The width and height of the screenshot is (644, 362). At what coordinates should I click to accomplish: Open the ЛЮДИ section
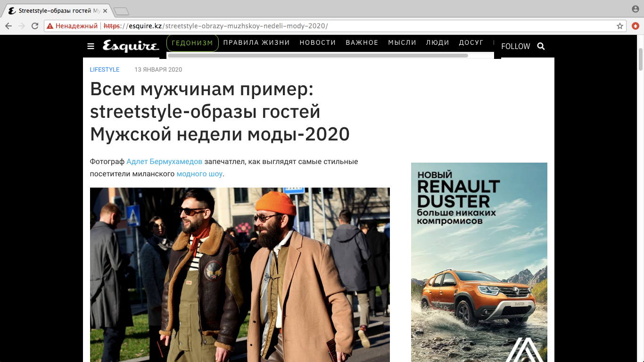438,43
